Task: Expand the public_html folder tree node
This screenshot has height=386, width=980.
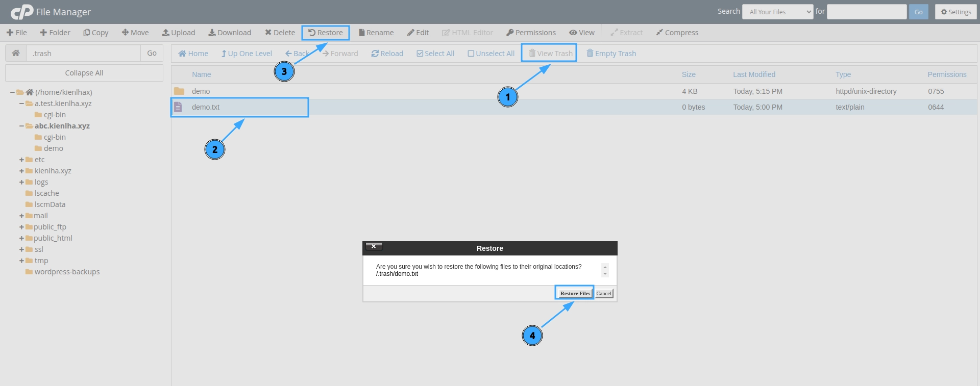Action: 21,238
